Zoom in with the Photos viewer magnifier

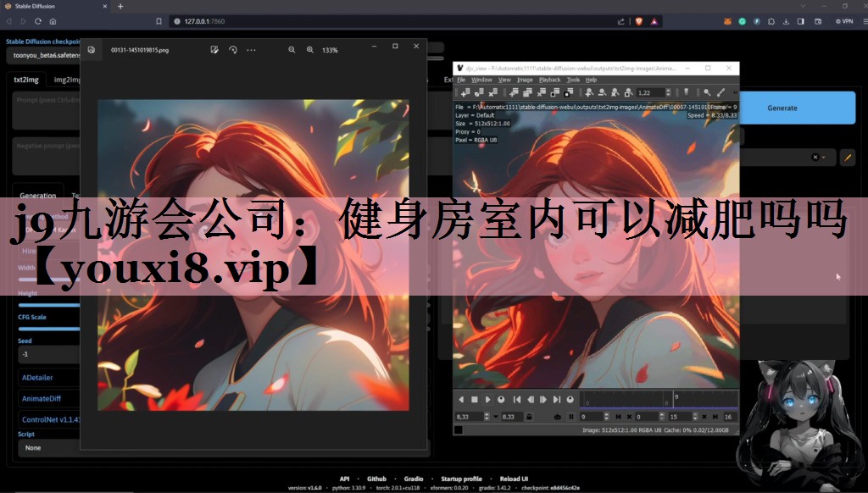pos(310,50)
